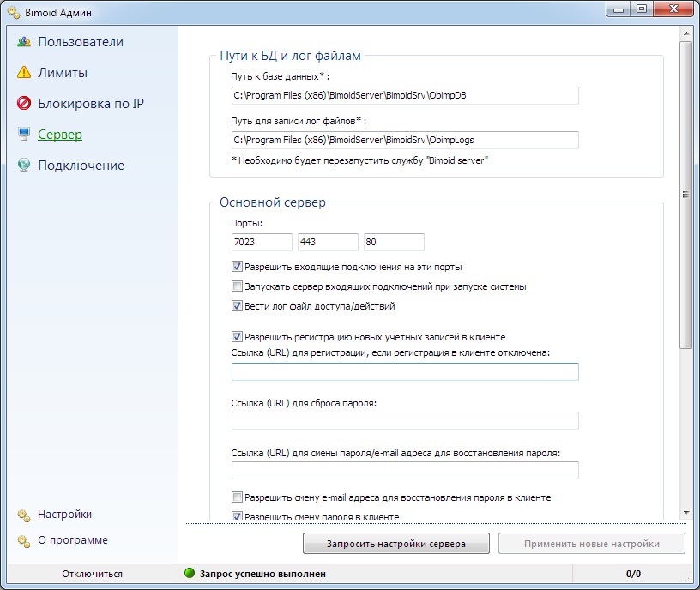
Task: Enable Разрешить смену e-mail адреса checkbox
Action: [x=237, y=497]
